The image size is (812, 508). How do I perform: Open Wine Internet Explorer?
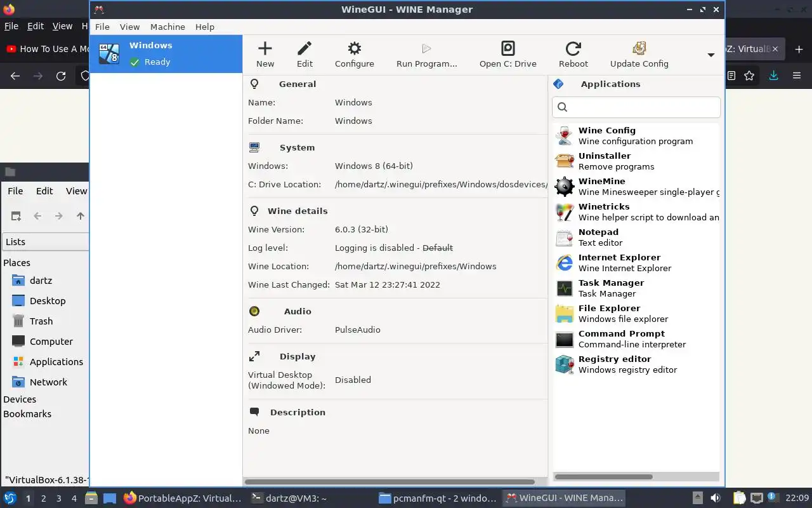click(637, 262)
